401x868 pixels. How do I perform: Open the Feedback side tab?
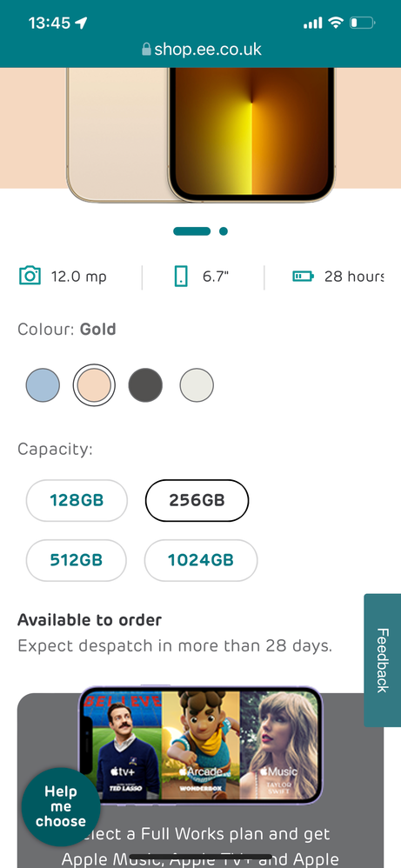click(382, 660)
